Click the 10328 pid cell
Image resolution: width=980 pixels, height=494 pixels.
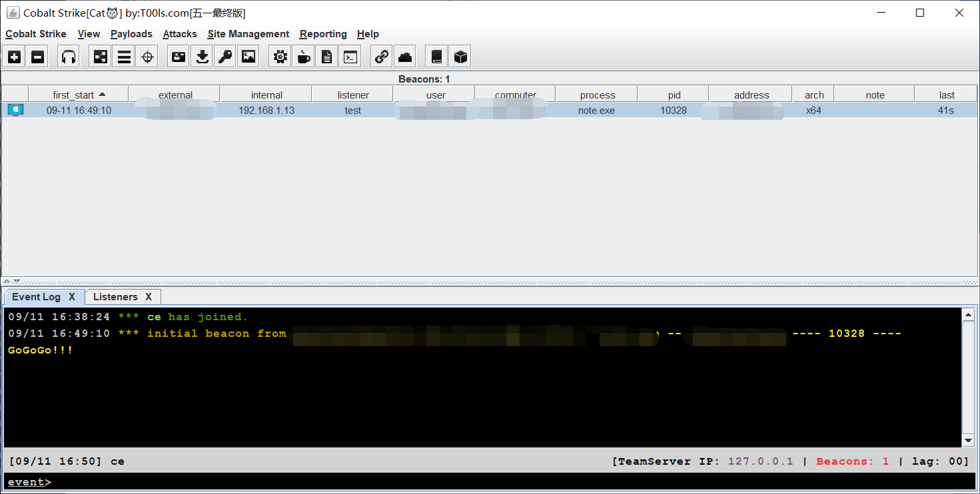click(674, 111)
